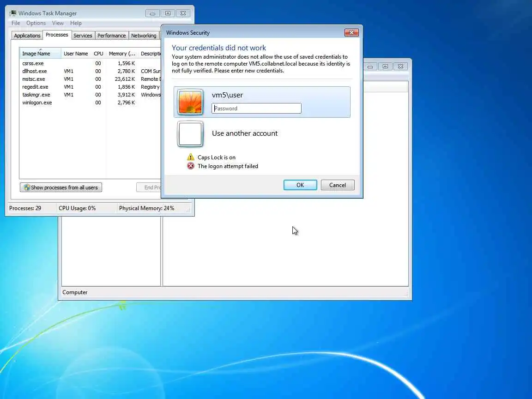
Task: Click the Physical Memory: 24% status entry
Action: click(146, 208)
